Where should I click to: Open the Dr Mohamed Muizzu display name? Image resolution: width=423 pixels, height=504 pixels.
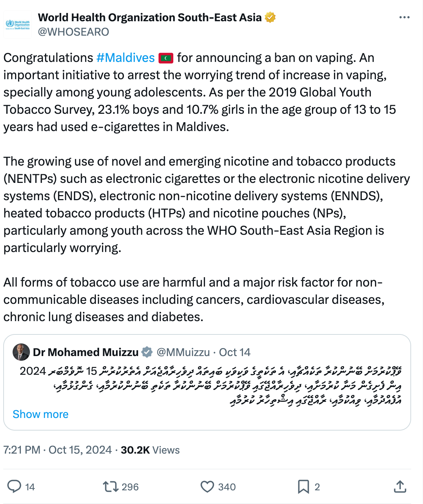86,352
